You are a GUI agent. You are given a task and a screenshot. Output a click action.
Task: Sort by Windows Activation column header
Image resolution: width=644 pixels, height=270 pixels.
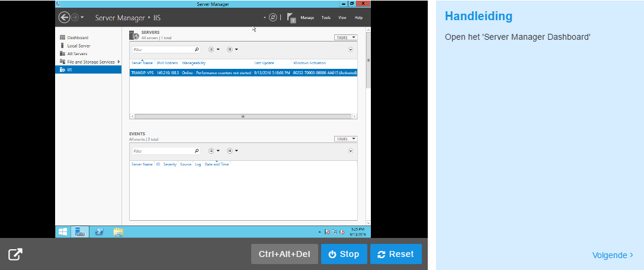click(310, 63)
